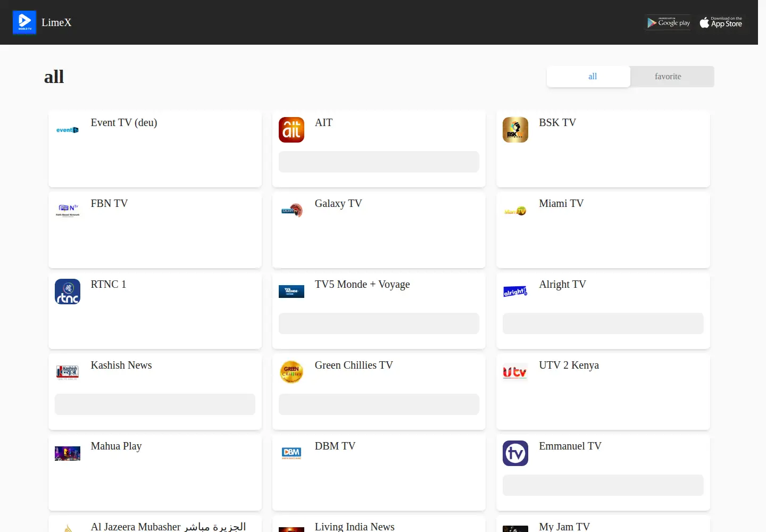Switch to the favorite tab
The height and width of the screenshot is (532, 766).
(x=672, y=77)
